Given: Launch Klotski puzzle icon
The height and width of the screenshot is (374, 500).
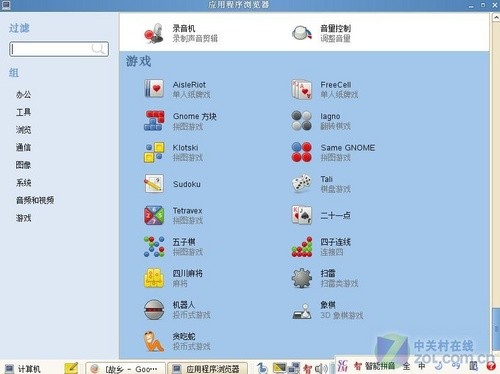Looking at the screenshot, I should 154,152.
